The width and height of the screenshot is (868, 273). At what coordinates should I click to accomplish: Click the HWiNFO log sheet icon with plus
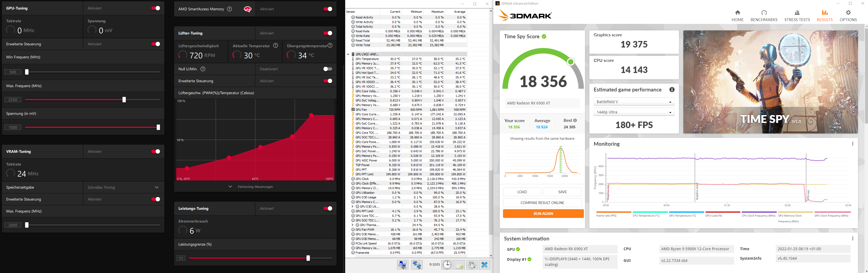click(x=459, y=265)
